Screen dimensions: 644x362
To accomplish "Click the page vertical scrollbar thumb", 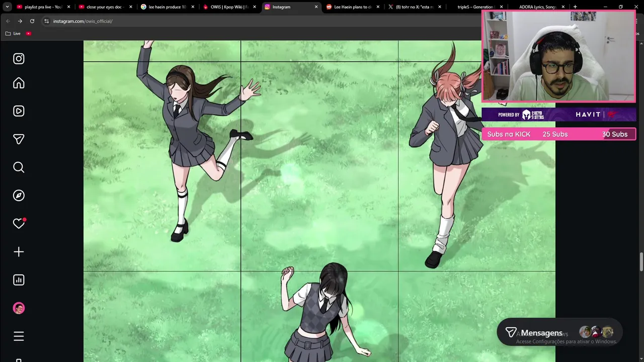I will (641, 262).
